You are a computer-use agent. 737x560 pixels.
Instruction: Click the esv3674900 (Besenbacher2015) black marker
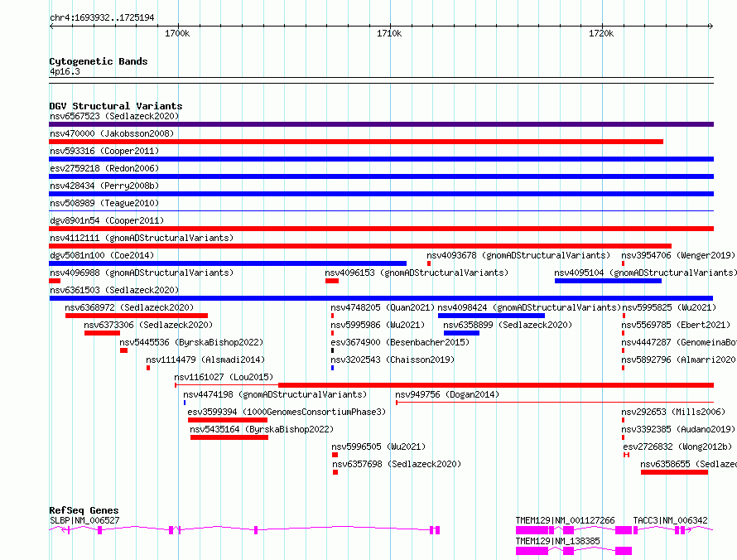[332, 350]
